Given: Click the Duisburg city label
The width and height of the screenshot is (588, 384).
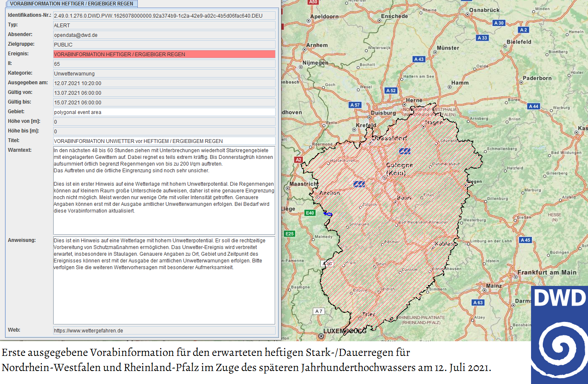Looking at the screenshot, I should pos(383,113).
